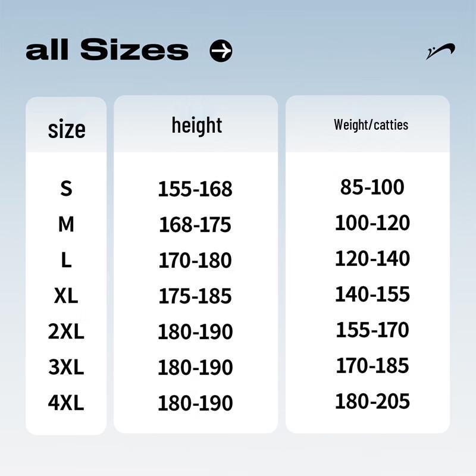Pick size XL from the list
The width and height of the screenshot is (476, 476).
point(66,296)
